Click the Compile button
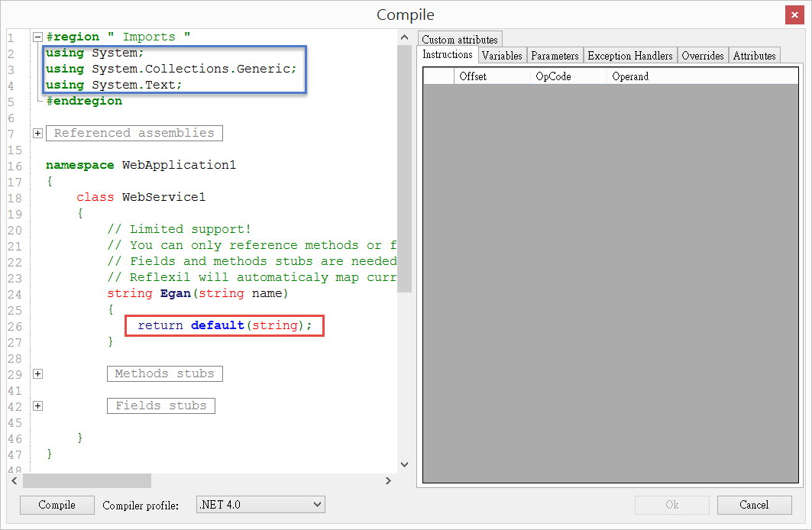The height and width of the screenshot is (530, 812). pos(57,505)
